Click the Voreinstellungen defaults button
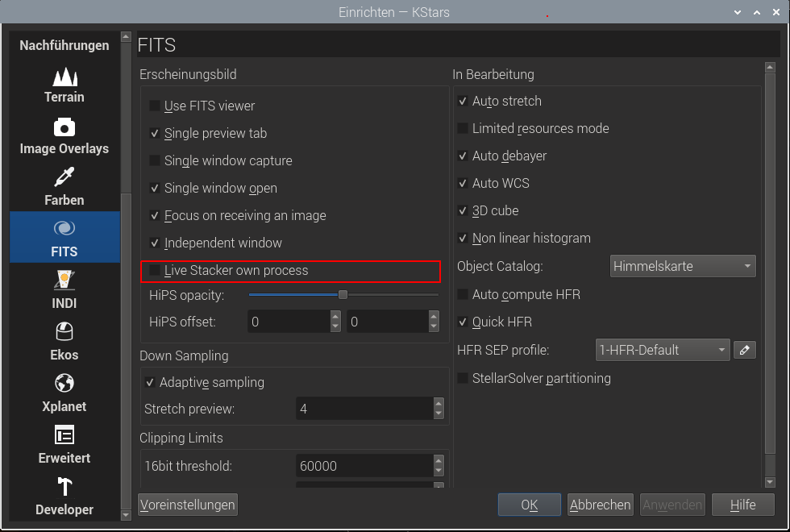Screen dimensions: 790x532 point(187,505)
